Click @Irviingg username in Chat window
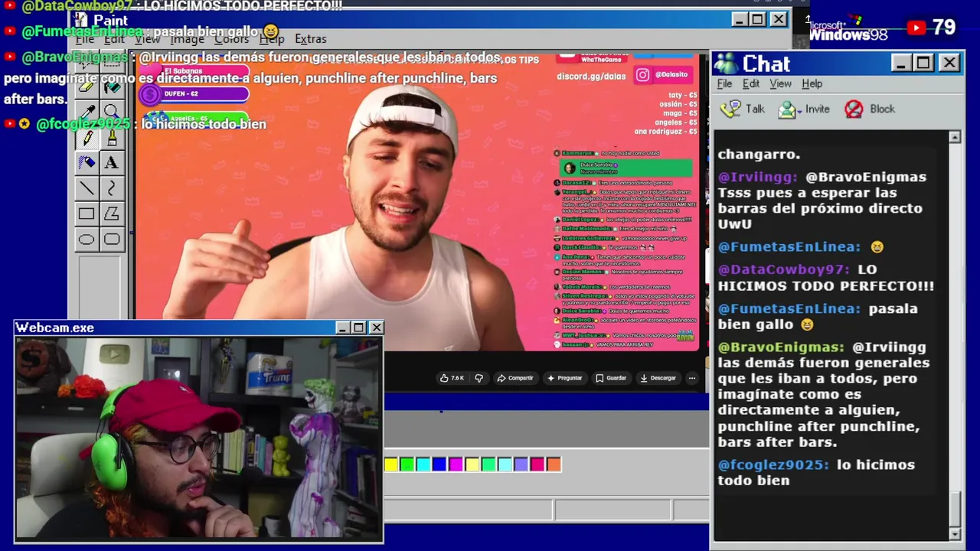980x551 pixels. (758, 177)
